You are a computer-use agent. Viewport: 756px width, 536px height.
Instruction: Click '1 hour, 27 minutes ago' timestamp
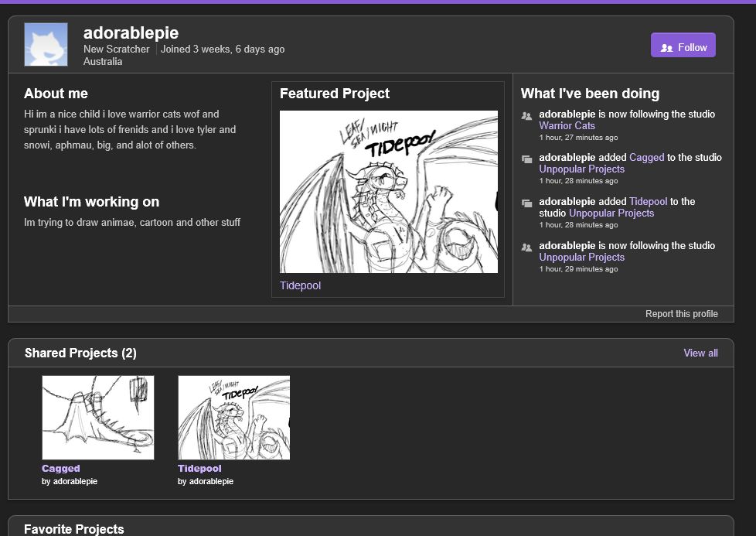[x=578, y=138]
